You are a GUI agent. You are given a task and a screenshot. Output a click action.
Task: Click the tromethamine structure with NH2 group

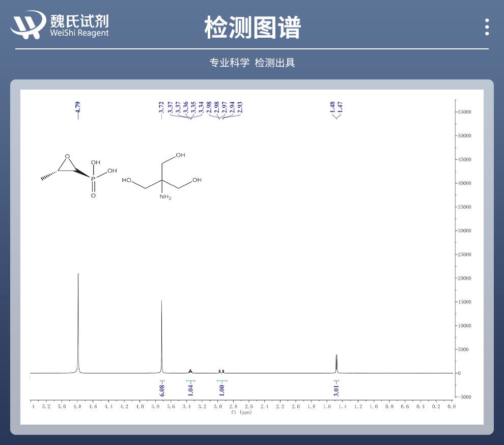pyautogui.click(x=162, y=176)
